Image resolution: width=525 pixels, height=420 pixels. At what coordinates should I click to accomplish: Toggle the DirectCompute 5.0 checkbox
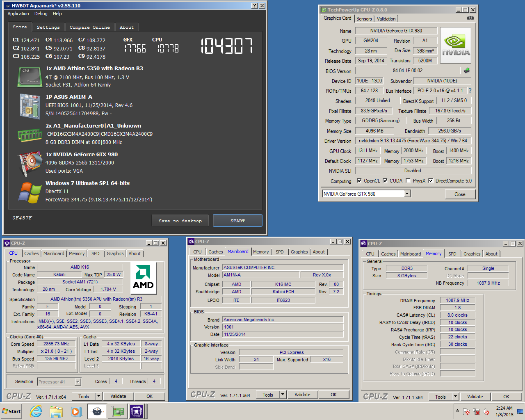pos(431,180)
